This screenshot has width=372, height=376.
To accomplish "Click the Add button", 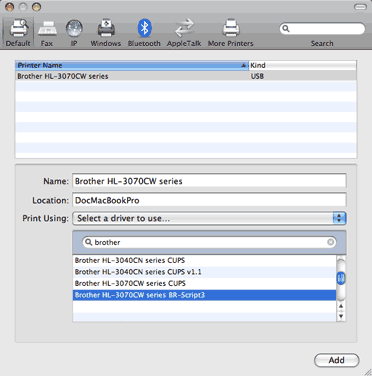I will coord(337,360).
